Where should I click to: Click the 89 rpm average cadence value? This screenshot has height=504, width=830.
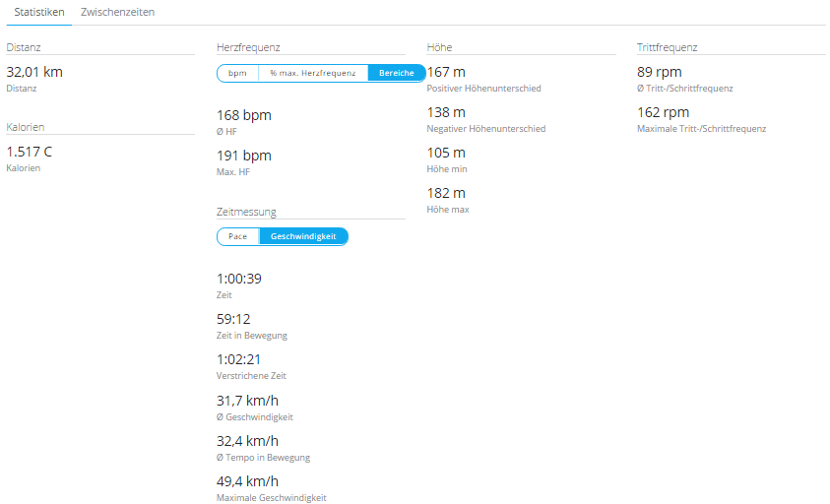click(x=659, y=72)
